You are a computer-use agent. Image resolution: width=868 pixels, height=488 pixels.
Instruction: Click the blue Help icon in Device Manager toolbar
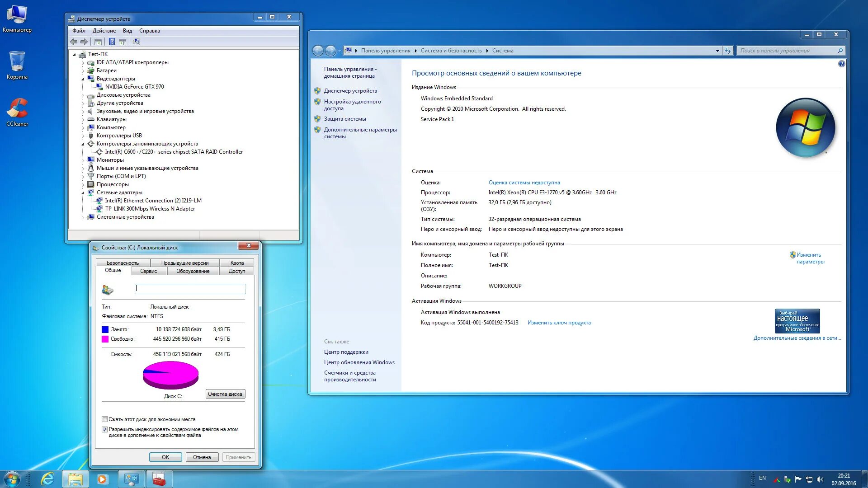point(112,42)
